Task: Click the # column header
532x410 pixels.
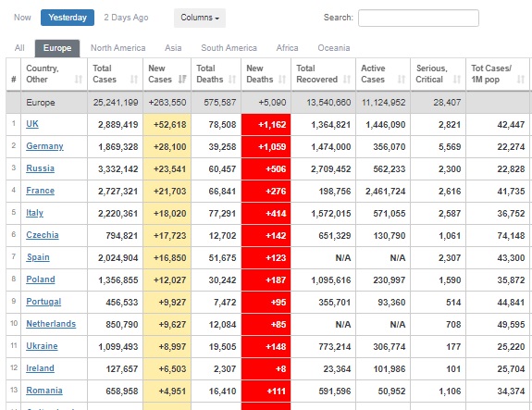Action: point(14,80)
